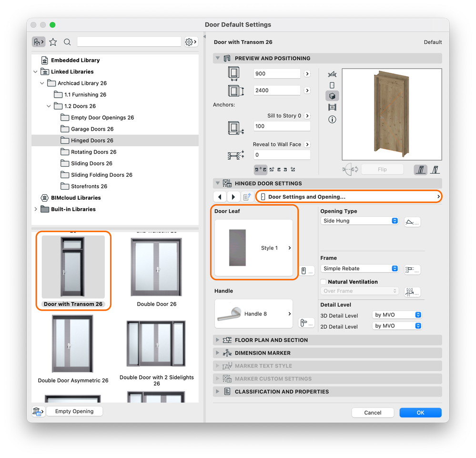Open the Door Settings and Opening page menu

(x=349, y=197)
